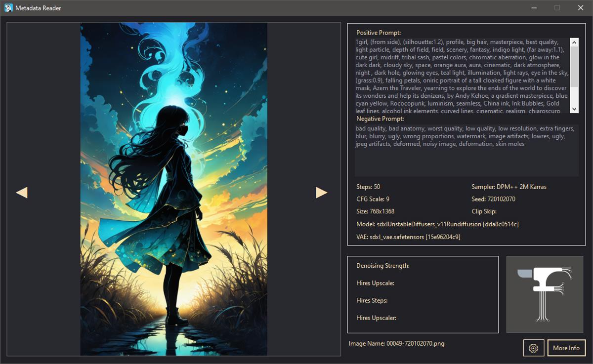Open settings via the gear icon

(x=533, y=348)
